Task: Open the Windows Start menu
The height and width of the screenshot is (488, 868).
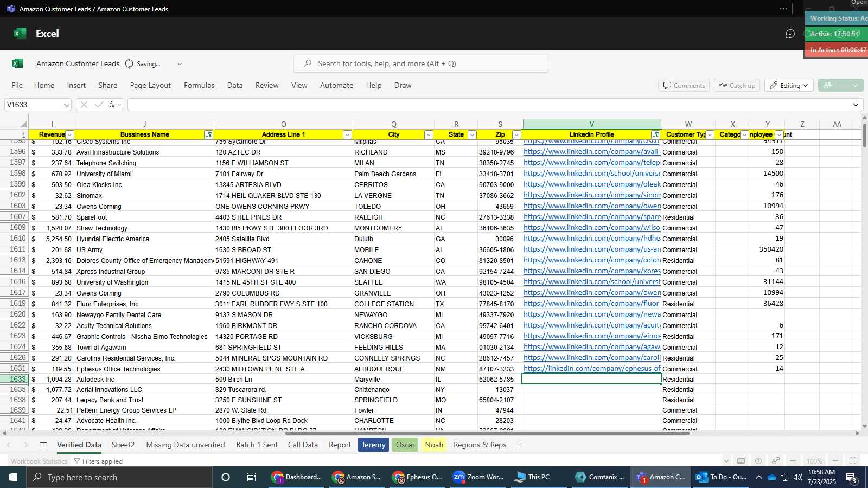Action: [x=13, y=477]
